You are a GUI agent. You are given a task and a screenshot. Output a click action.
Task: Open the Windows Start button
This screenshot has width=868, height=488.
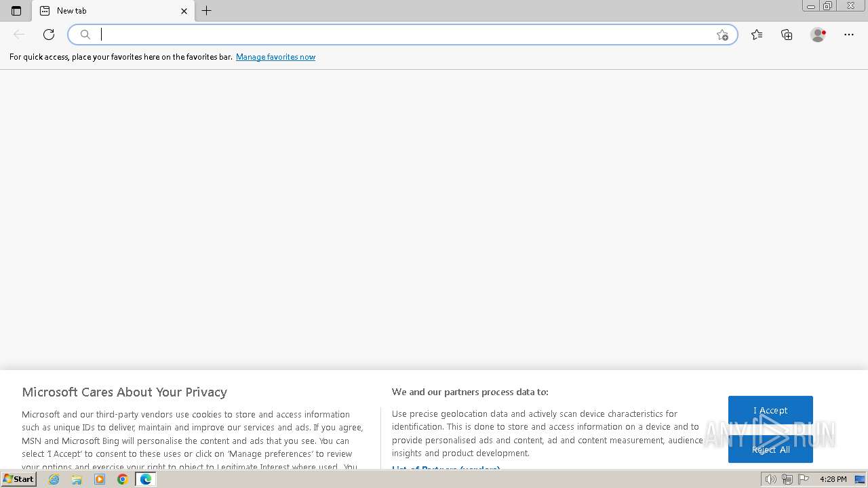(19, 479)
